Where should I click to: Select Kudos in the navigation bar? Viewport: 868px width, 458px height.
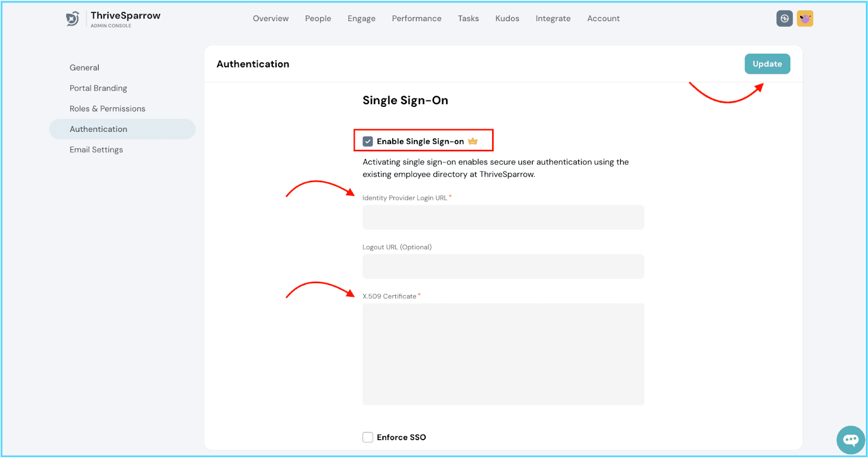[x=507, y=18]
